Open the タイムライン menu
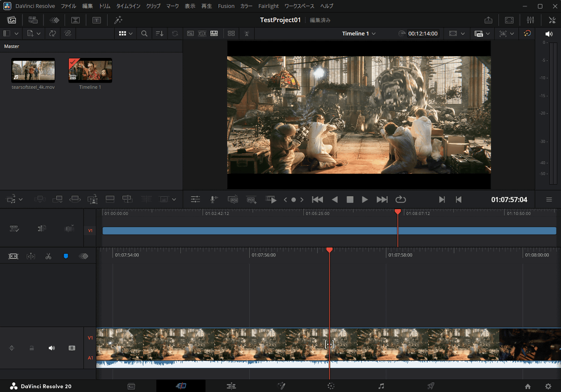Screen dimensions: 561x392 point(129,6)
